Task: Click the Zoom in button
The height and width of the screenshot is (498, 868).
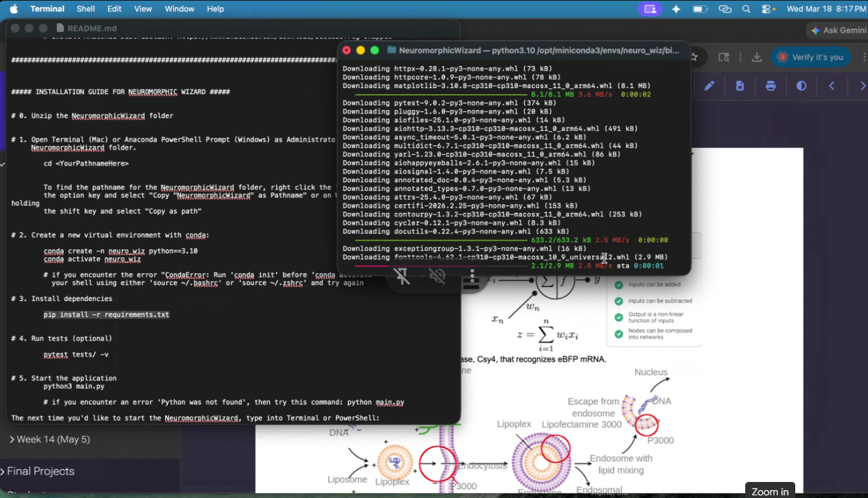Action: tap(770, 491)
